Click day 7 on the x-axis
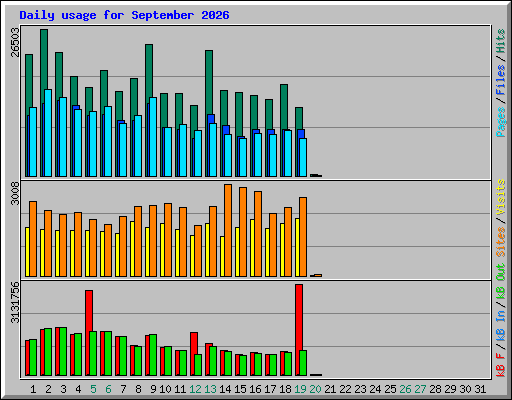512x400 pixels. pos(123,389)
